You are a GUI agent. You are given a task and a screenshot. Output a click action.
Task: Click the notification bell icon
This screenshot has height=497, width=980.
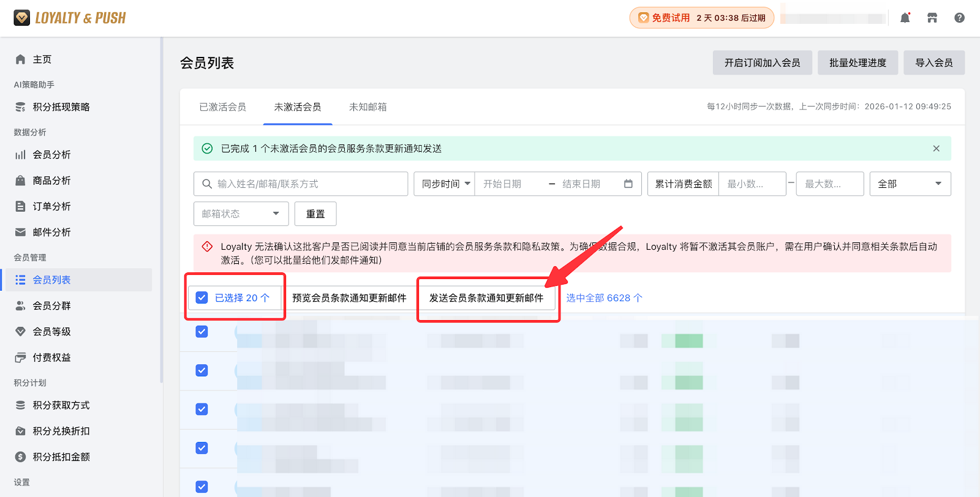click(905, 18)
